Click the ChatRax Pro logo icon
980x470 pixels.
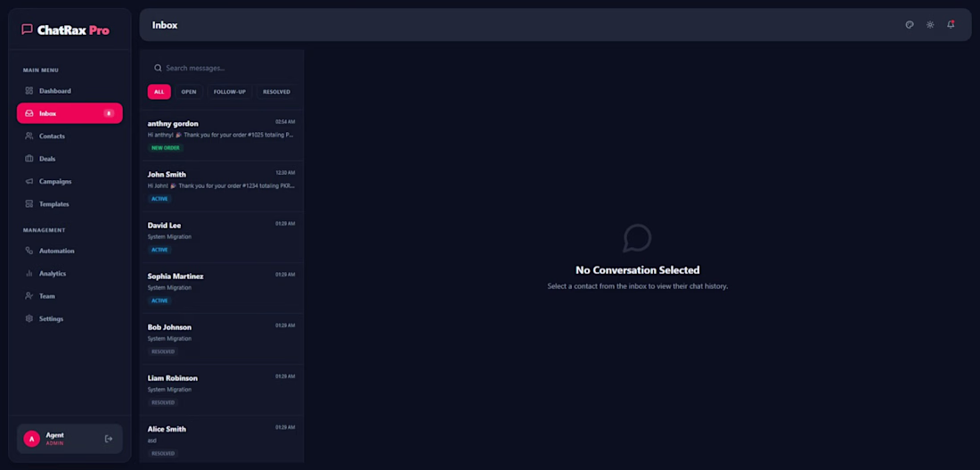point(27,29)
